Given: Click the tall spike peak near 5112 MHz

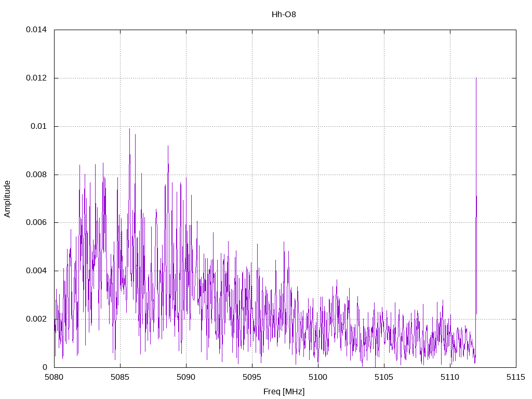Looking at the screenshot, I should click(x=476, y=78).
